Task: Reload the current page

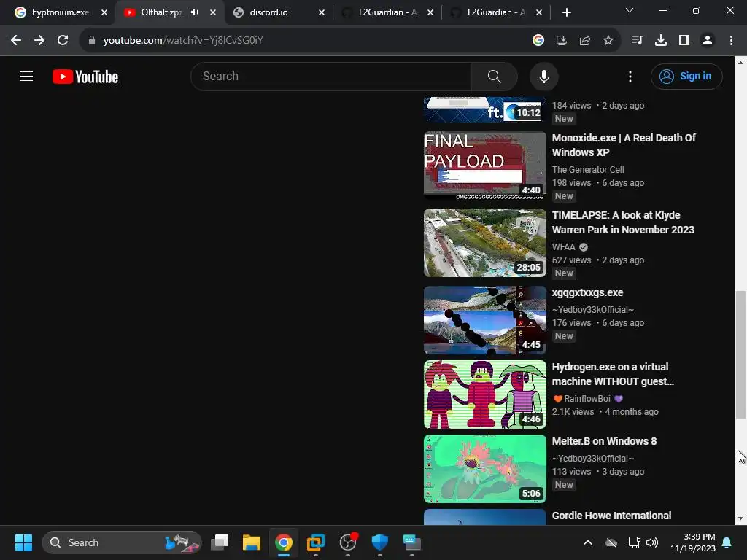Action: point(63,41)
